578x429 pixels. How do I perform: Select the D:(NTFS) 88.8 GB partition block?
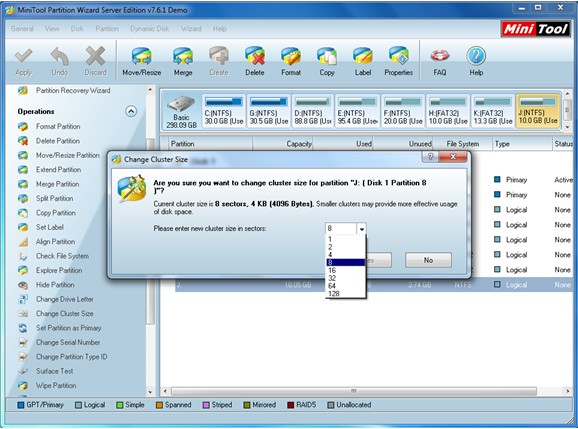coord(313,111)
